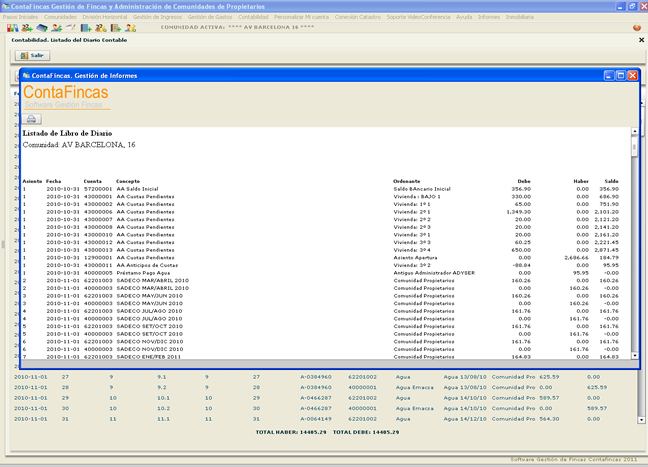
Task: Click the group of users with coin icon
Action: coord(101,28)
